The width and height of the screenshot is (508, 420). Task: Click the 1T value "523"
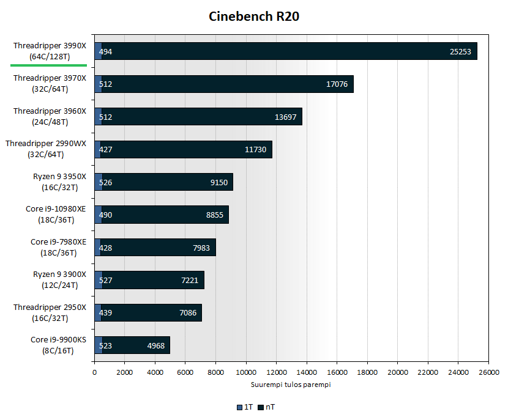(x=105, y=345)
